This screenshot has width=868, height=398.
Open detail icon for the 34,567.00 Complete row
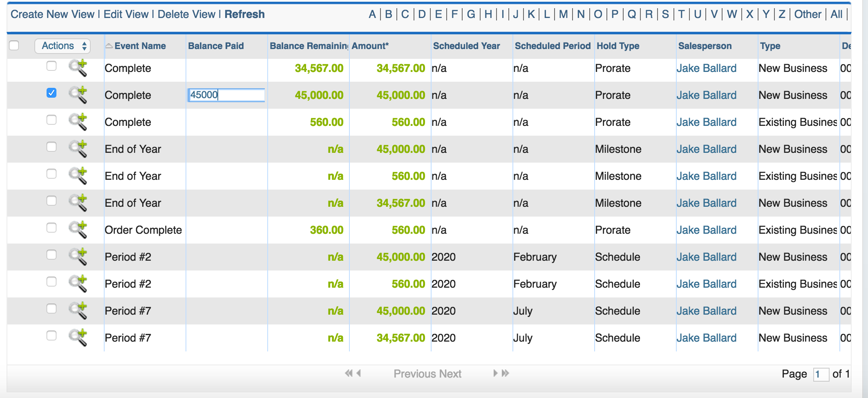(x=78, y=68)
